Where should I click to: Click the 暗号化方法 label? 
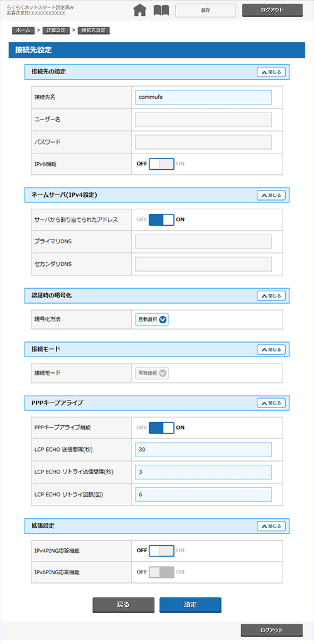46,319
